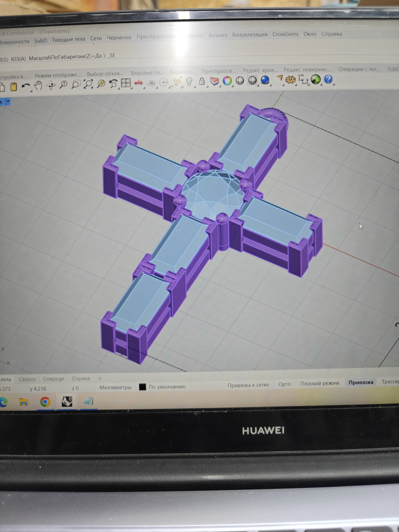Switch to the Сверху viewport tab
The width and height of the screenshot is (399, 532).
pyautogui.click(x=27, y=379)
